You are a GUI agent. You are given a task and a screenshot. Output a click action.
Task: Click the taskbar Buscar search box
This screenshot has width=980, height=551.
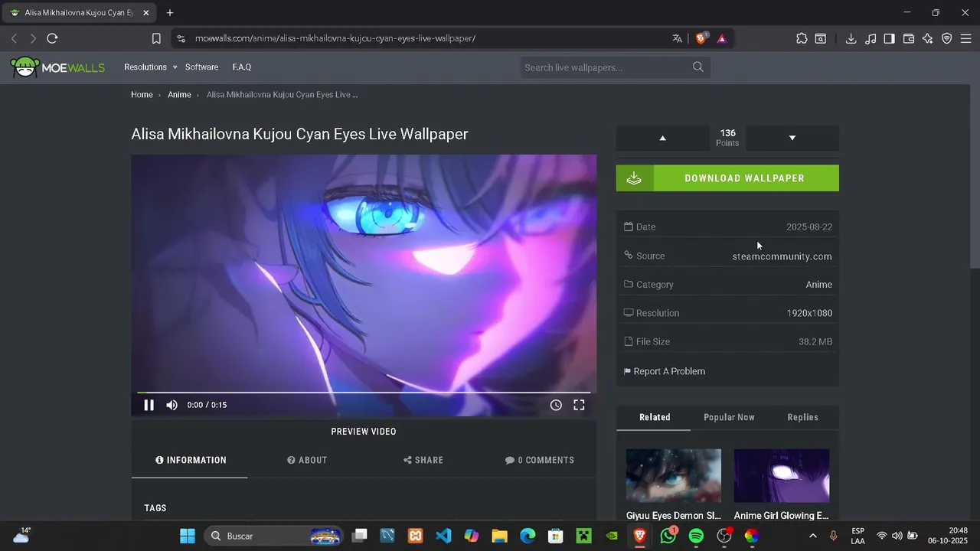tap(273, 536)
